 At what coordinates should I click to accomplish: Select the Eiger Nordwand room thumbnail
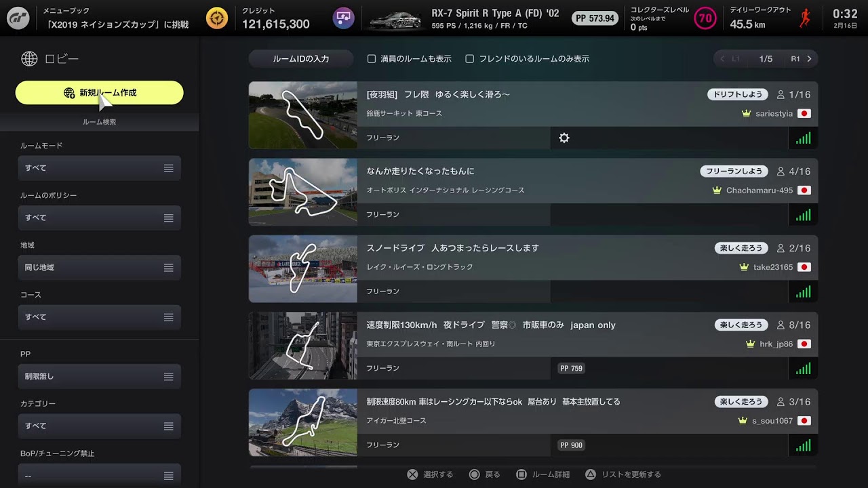pos(302,422)
